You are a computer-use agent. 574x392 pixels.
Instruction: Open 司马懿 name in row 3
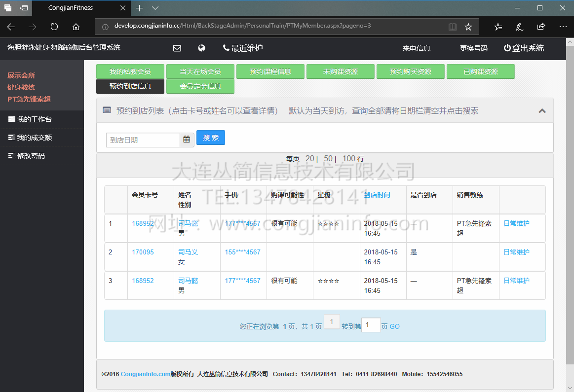188,281
